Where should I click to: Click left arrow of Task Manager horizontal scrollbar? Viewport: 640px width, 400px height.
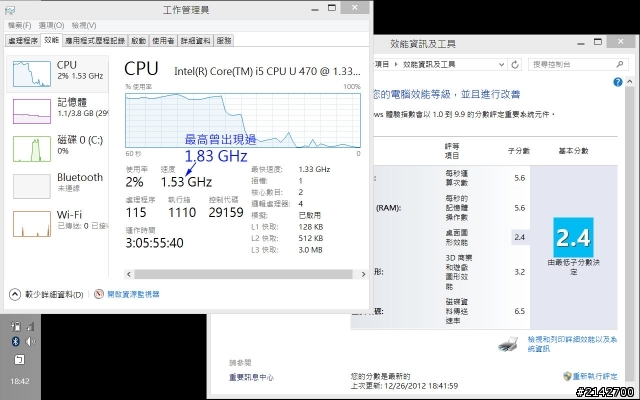129,274
